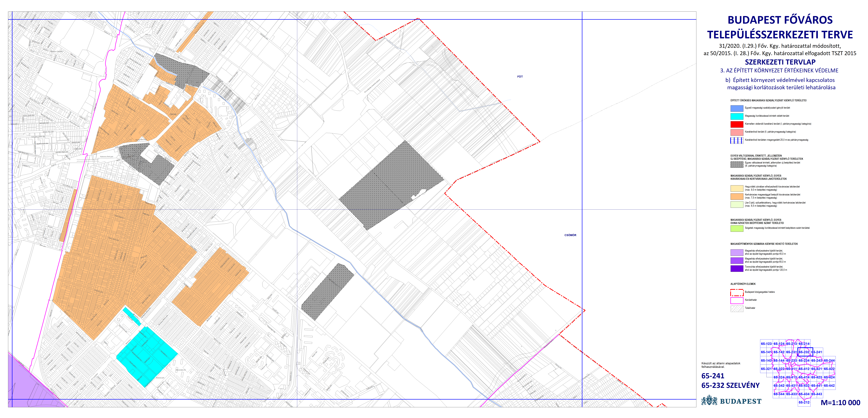
Task: Select index map cell 65-241
Action: 817,352
